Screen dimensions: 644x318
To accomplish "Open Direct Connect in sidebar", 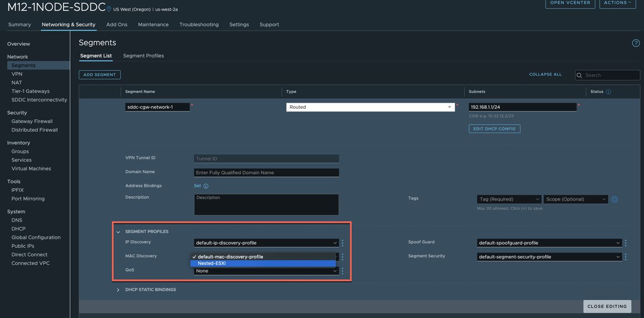I will click(x=30, y=255).
